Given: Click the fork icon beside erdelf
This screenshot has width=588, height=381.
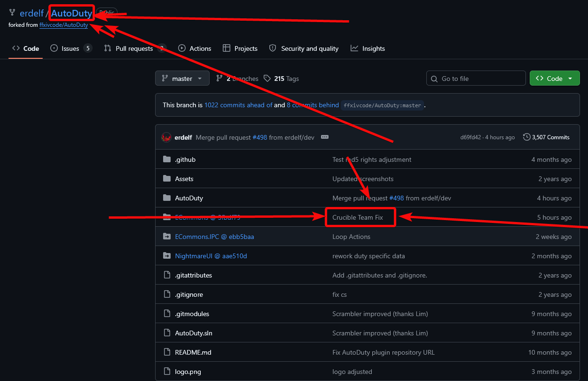Looking at the screenshot, I should (x=12, y=13).
